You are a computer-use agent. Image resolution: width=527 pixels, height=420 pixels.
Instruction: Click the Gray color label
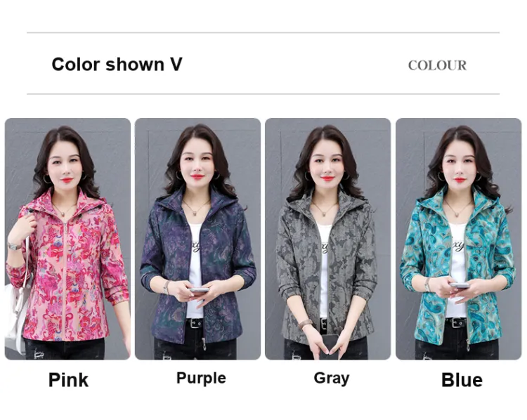tap(332, 379)
